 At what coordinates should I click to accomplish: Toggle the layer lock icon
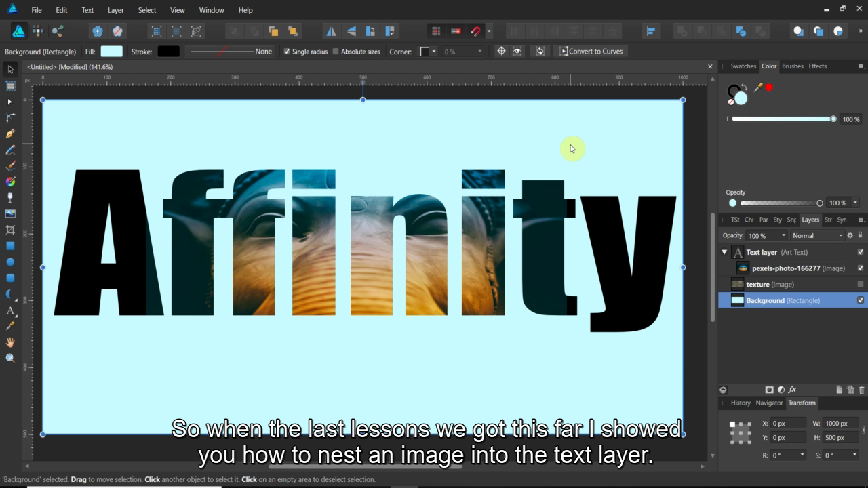861,235
